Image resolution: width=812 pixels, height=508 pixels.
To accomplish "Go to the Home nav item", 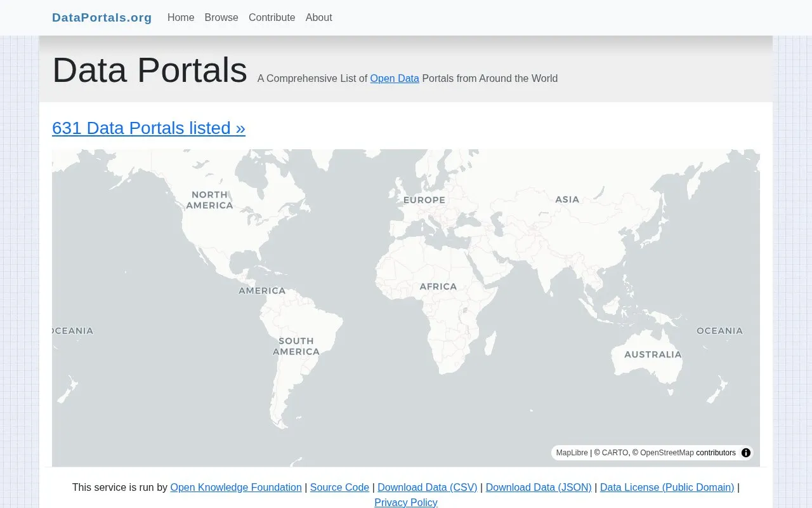I will tap(181, 17).
